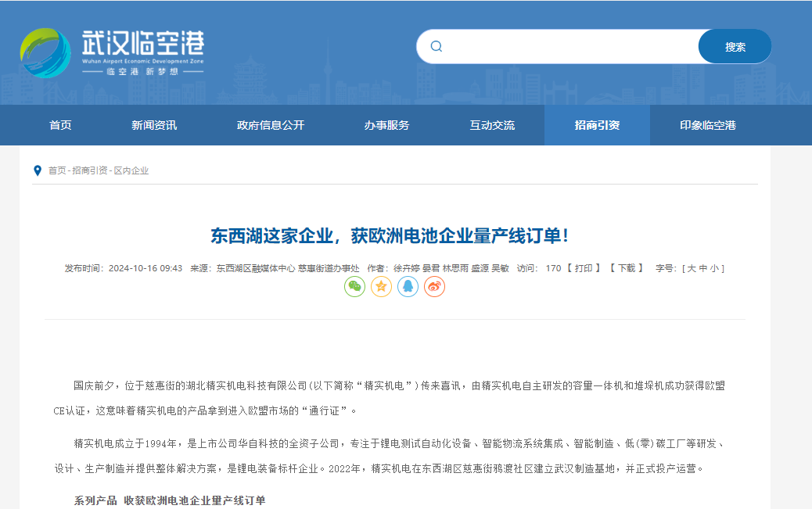Viewport: 812px width, 509px height.
Task: Click the 下载 download link
Action: tap(627, 268)
